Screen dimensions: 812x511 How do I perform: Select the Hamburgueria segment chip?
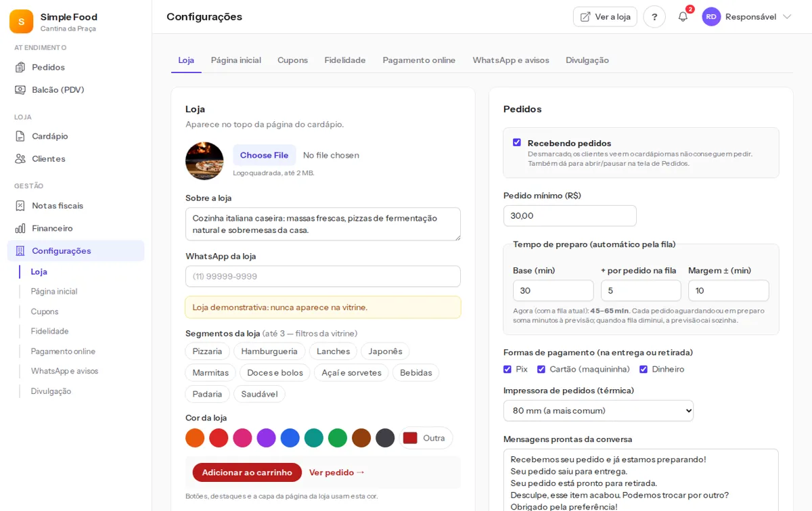pos(269,351)
